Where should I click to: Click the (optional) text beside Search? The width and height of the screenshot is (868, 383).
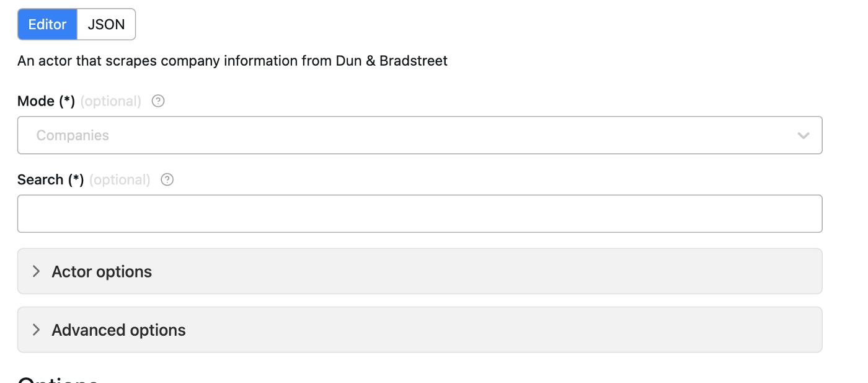120,179
